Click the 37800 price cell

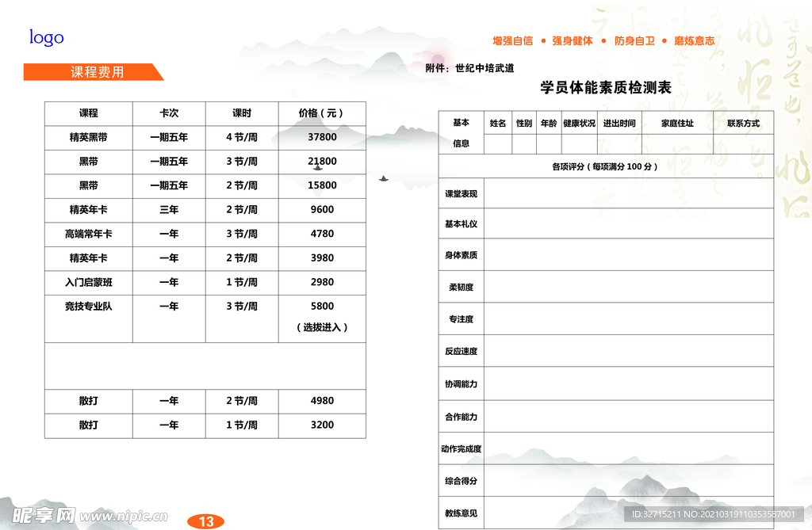pyautogui.click(x=321, y=137)
